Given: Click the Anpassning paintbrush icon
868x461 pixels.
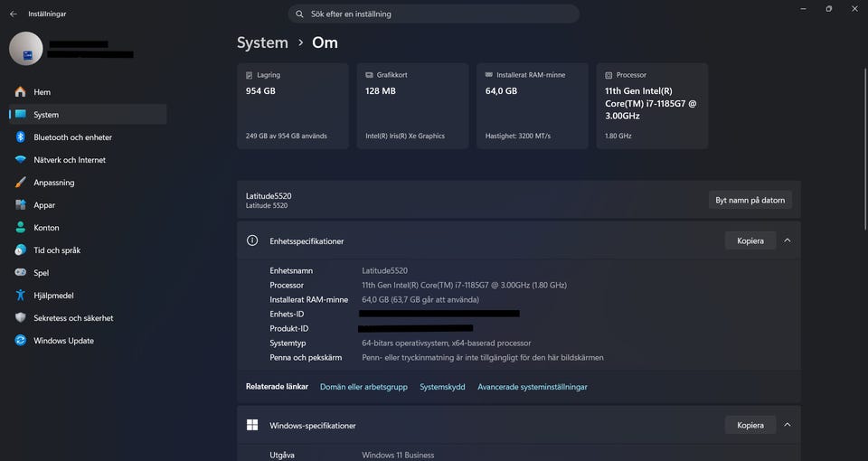Looking at the screenshot, I should [x=20, y=183].
